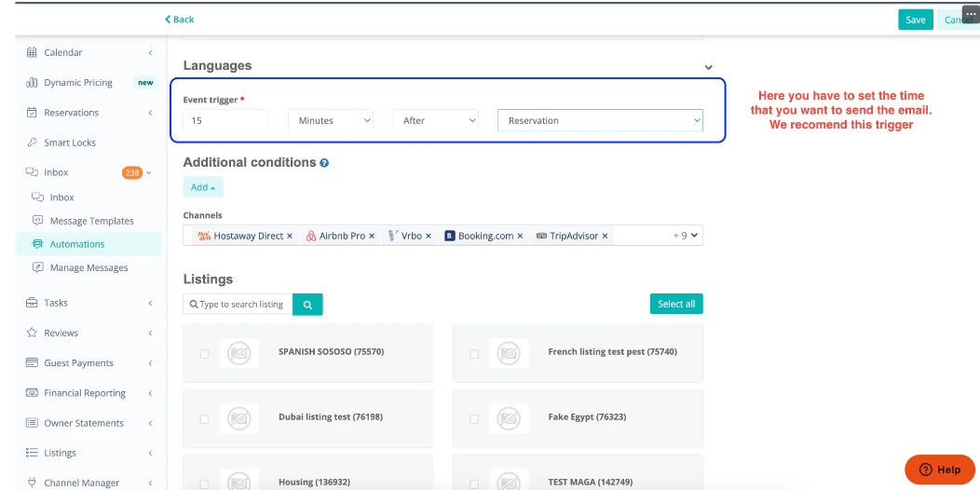Click the Reviews star icon
Viewport: 980px width, 490px height.
[x=32, y=333]
